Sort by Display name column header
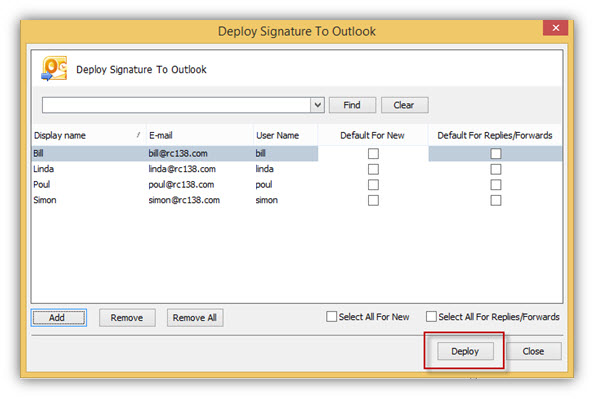Image resolution: width=594 pixels, height=399 pixels. (89, 135)
